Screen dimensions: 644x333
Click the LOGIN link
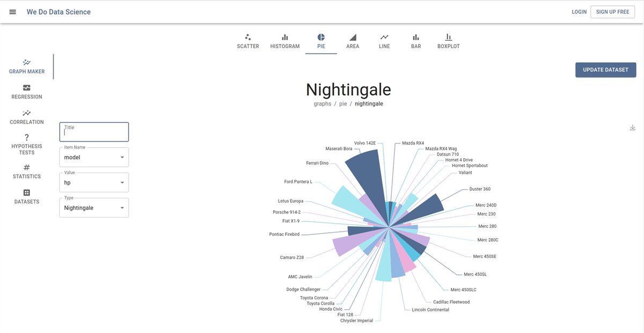click(579, 12)
